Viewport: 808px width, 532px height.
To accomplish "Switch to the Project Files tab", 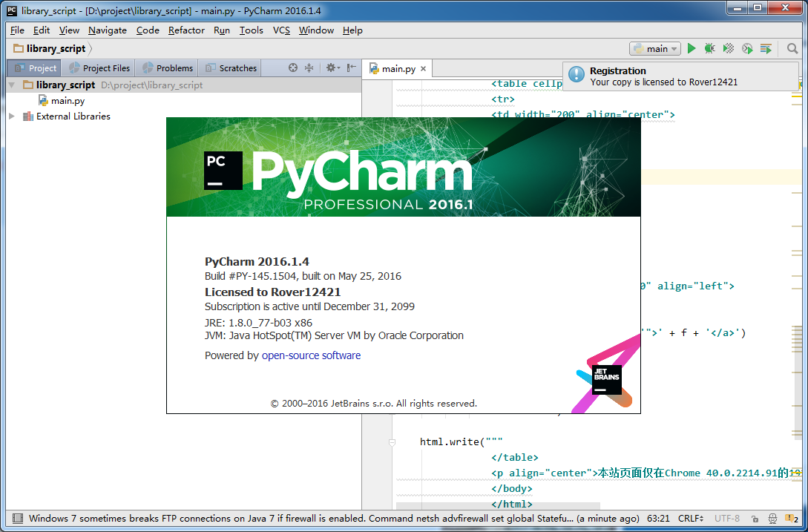I will click(99, 68).
